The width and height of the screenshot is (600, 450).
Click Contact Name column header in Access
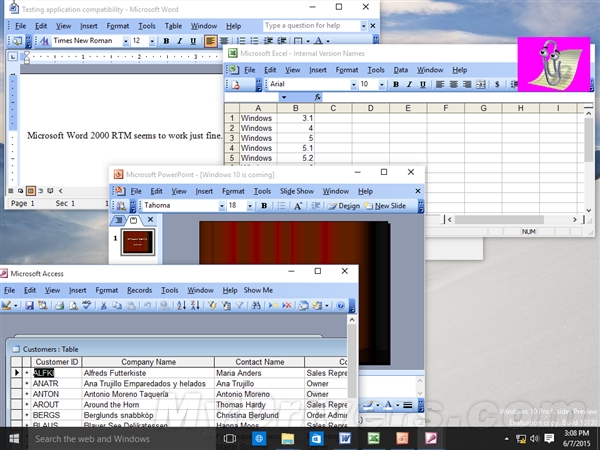coord(260,362)
